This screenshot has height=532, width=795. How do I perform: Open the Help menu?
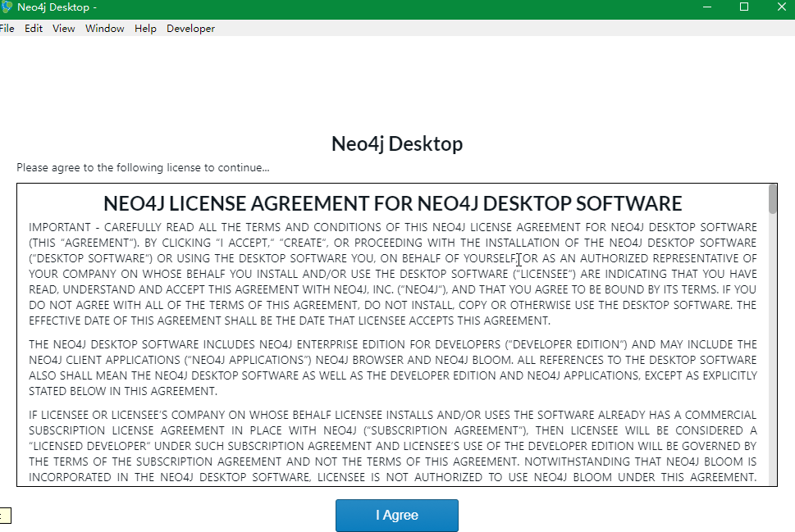pyautogui.click(x=145, y=28)
